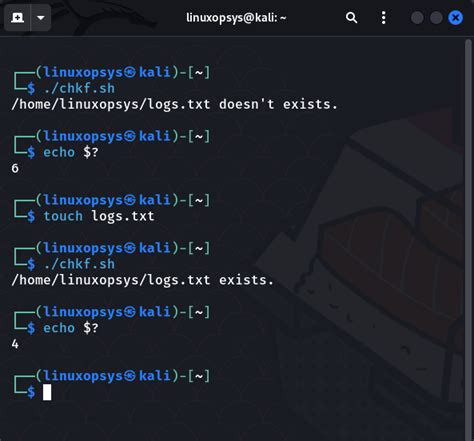Minimize the terminal window
The height and width of the screenshot is (441, 474).
417,18
